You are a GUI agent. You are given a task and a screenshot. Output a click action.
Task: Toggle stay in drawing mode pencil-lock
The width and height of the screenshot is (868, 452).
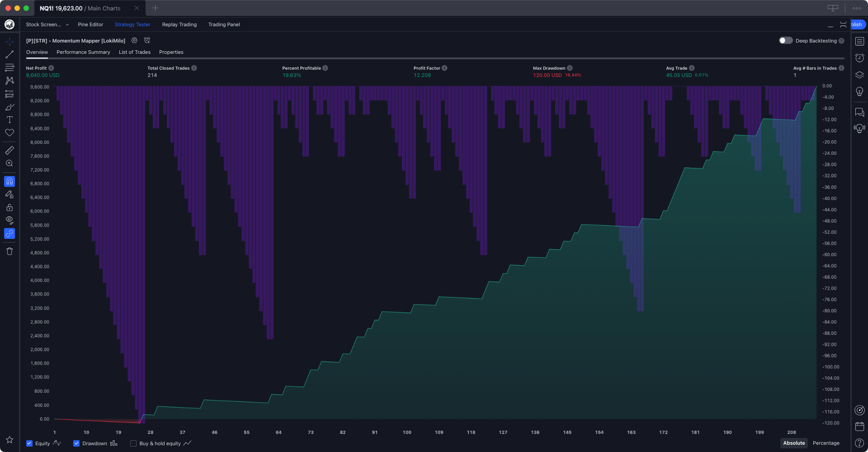9,195
